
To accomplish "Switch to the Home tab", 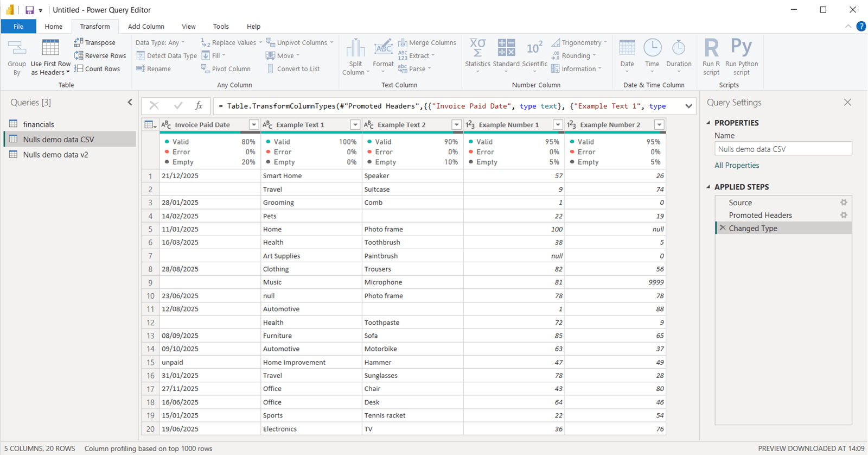I will [53, 26].
